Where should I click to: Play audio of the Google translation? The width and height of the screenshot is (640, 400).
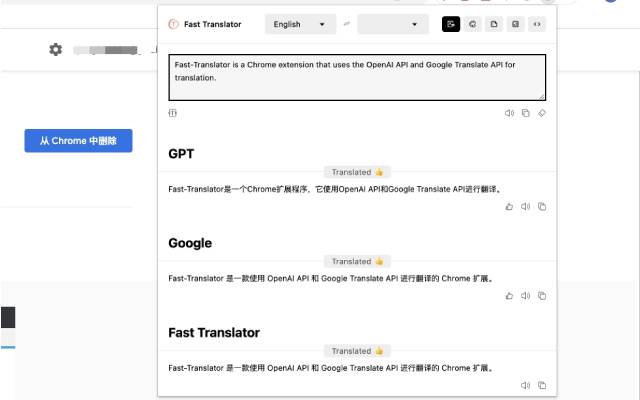tap(525, 296)
